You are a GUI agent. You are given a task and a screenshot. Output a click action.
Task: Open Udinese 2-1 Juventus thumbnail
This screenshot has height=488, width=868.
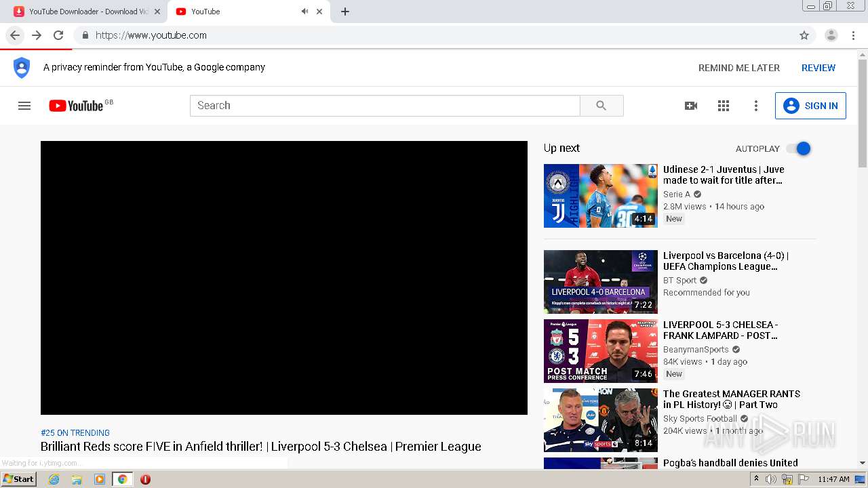coord(601,196)
